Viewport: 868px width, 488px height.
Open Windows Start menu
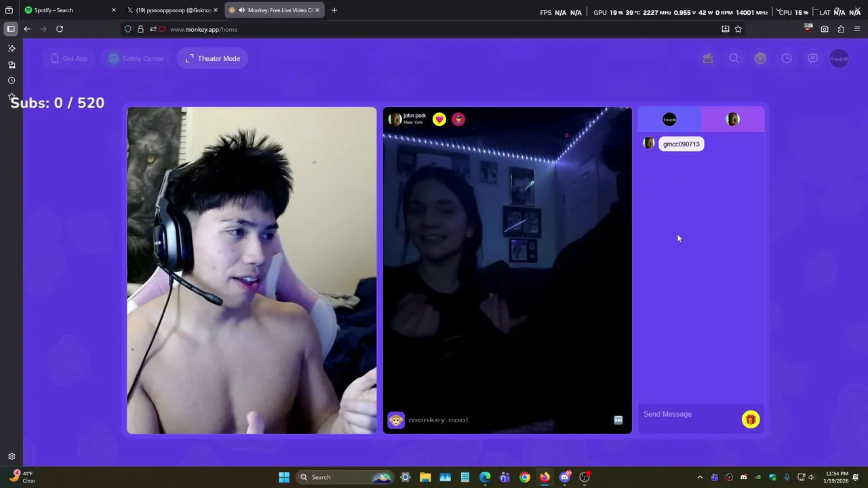click(284, 477)
